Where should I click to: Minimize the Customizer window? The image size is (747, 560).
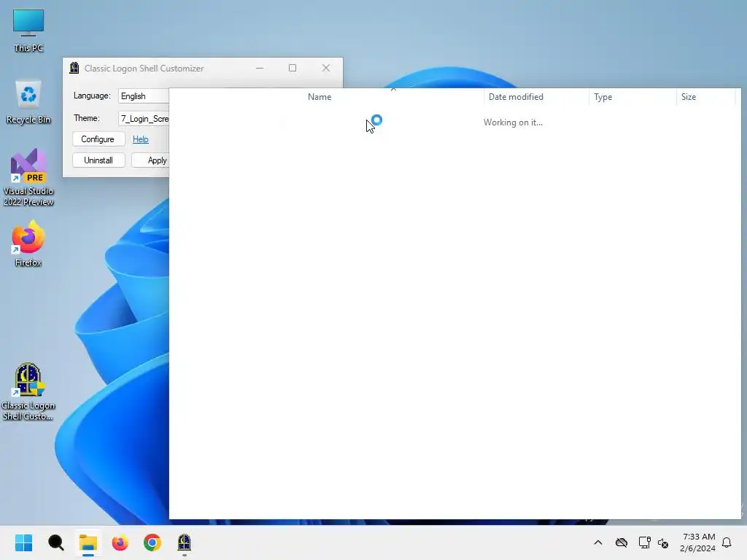(x=260, y=68)
